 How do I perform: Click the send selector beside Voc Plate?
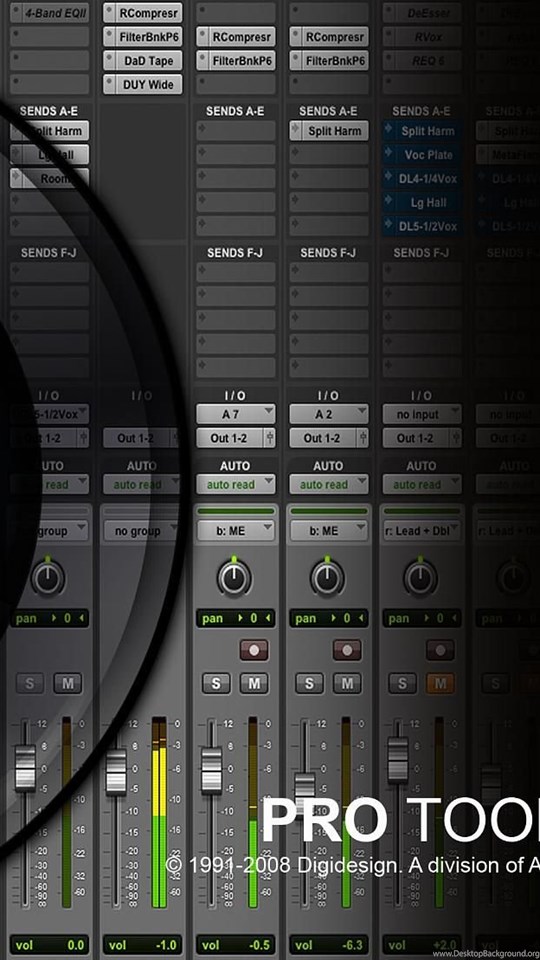pos(389,154)
